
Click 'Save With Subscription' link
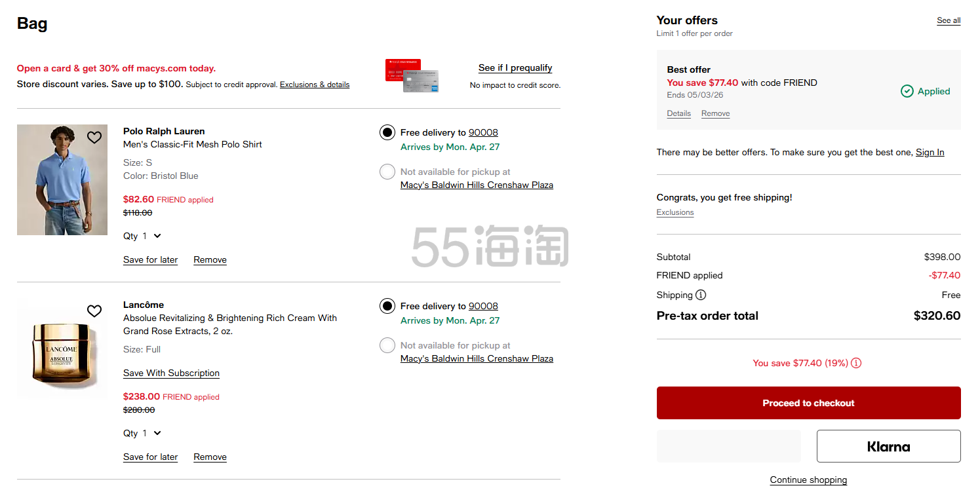tap(171, 373)
